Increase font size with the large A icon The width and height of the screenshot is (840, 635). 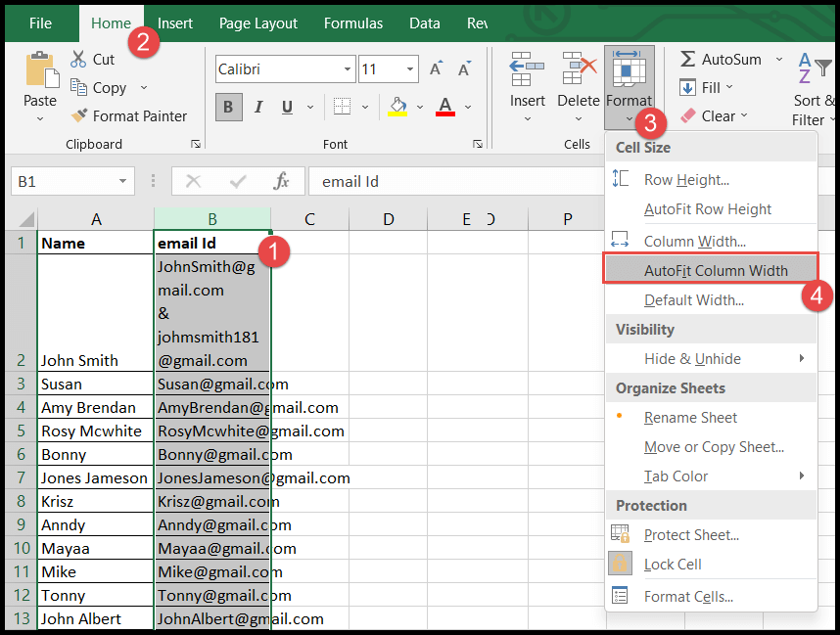point(436,68)
